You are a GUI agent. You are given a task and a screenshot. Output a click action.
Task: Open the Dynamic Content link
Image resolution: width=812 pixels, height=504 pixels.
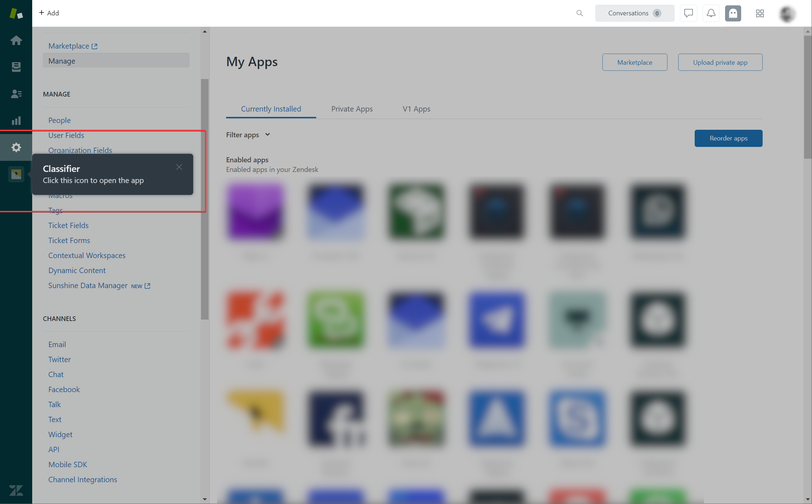77,270
